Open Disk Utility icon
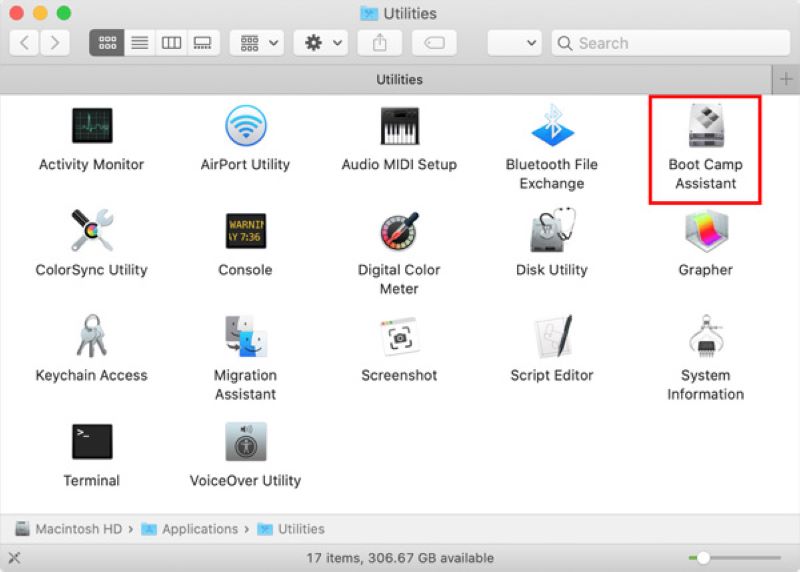This screenshot has width=800, height=572. click(552, 230)
